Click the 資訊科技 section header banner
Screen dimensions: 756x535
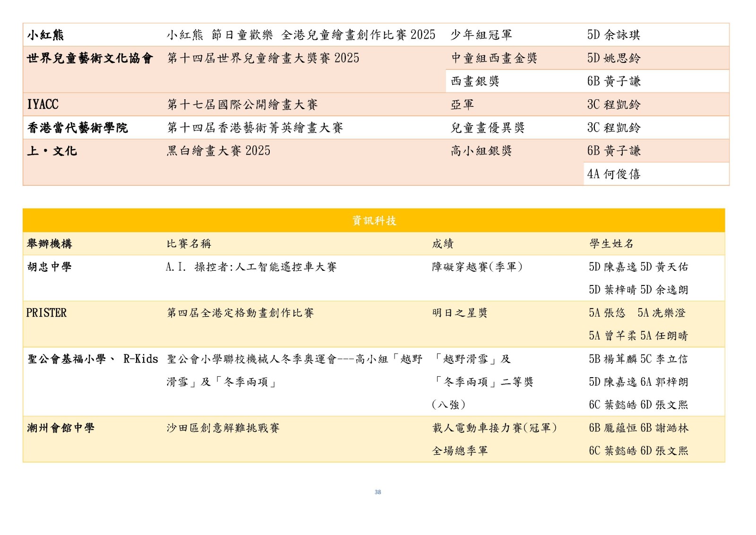[374, 221]
